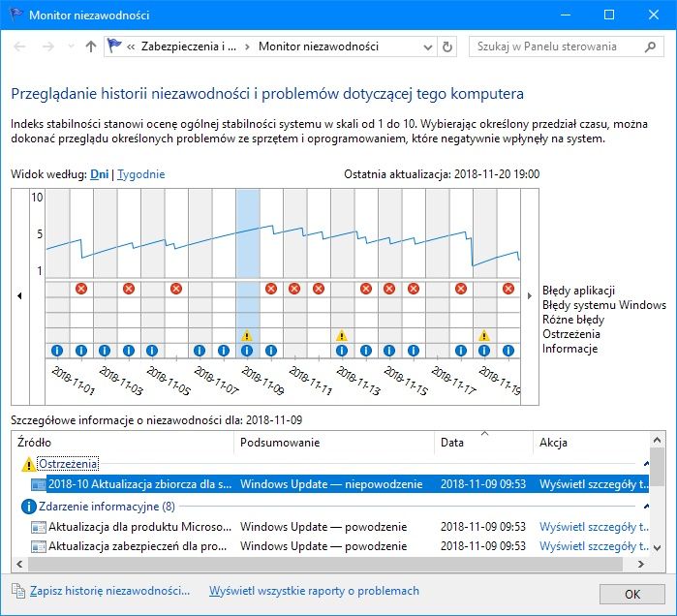Click the application error icon for 2018-11-20

pyautogui.click(x=508, y=289)
